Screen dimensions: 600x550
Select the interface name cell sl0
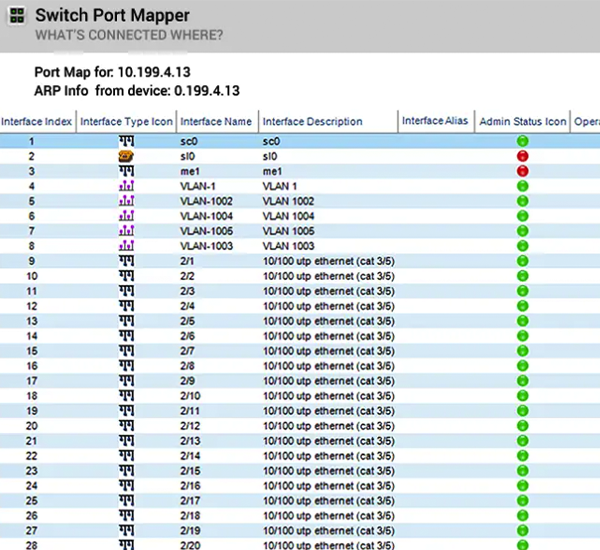click(x=188, y=156)
